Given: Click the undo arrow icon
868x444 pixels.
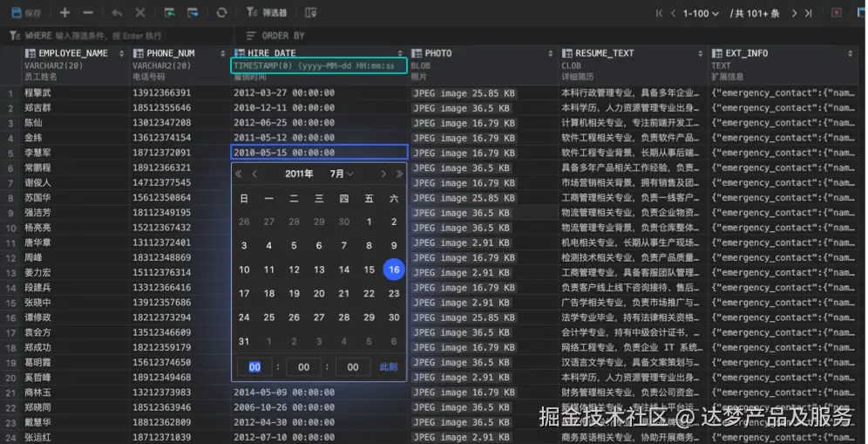Looking at the screenshot, I should [117, 12].
